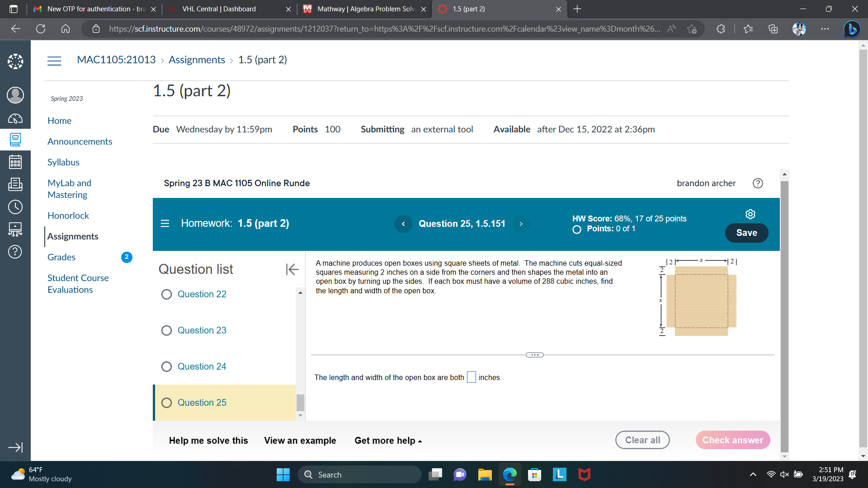868x488 pixels.
Task: Select the Question 22 radio circle
Action: coord(166,295)
